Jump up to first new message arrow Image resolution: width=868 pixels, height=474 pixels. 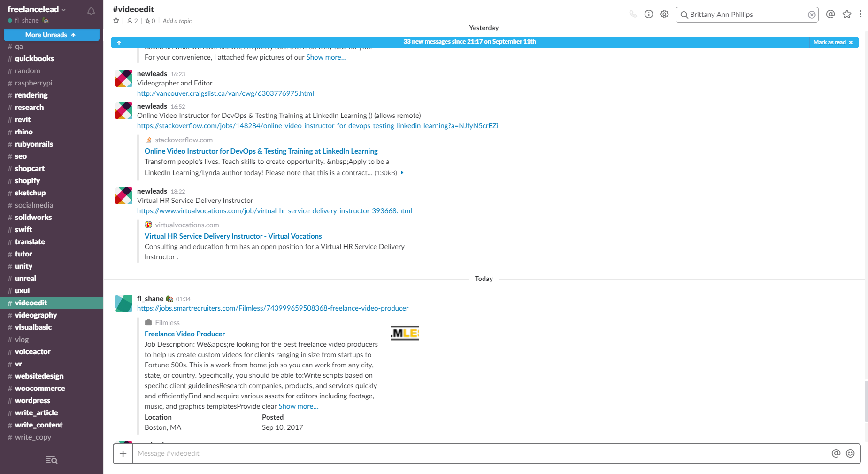[x=119, y=42]
